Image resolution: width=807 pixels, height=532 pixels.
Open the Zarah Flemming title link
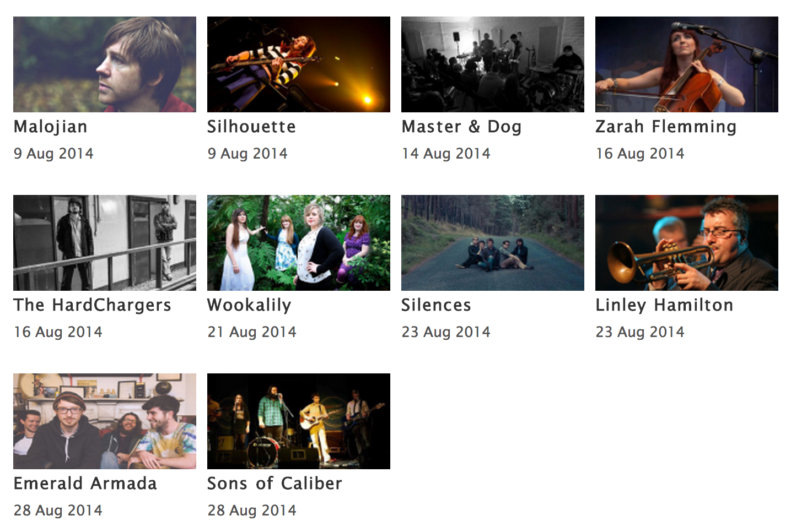[666, 127]
